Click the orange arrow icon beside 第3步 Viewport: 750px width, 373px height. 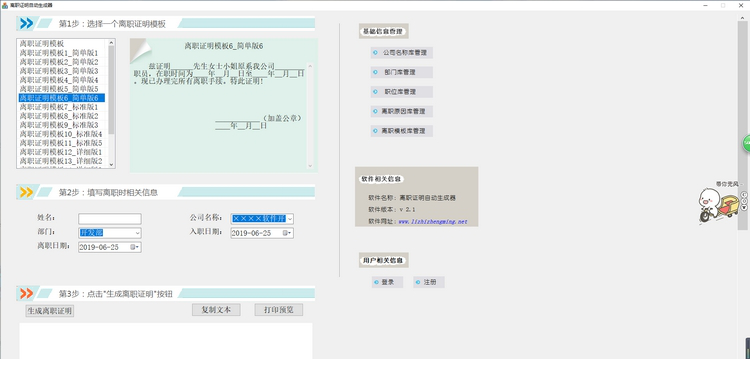pyautogui.click(x=27, y=293)
